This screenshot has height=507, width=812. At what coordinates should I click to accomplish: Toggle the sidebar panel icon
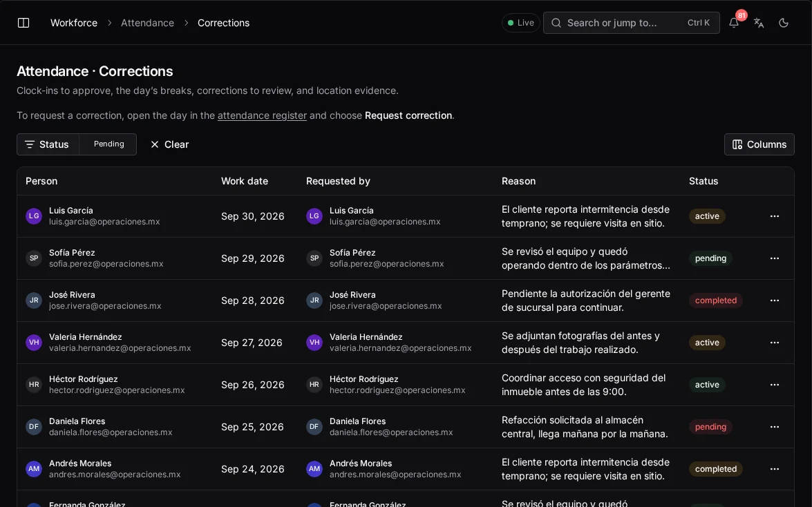pos(23,23)
